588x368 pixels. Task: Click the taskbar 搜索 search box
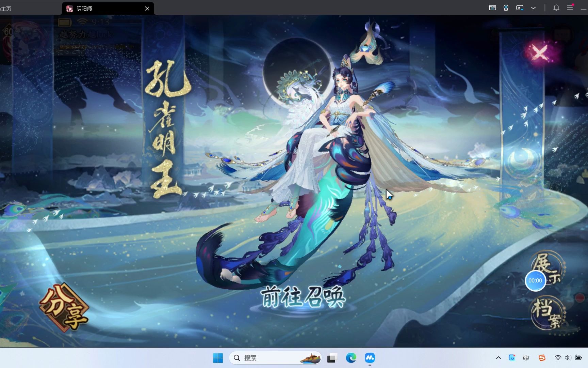tap(275, 358)
